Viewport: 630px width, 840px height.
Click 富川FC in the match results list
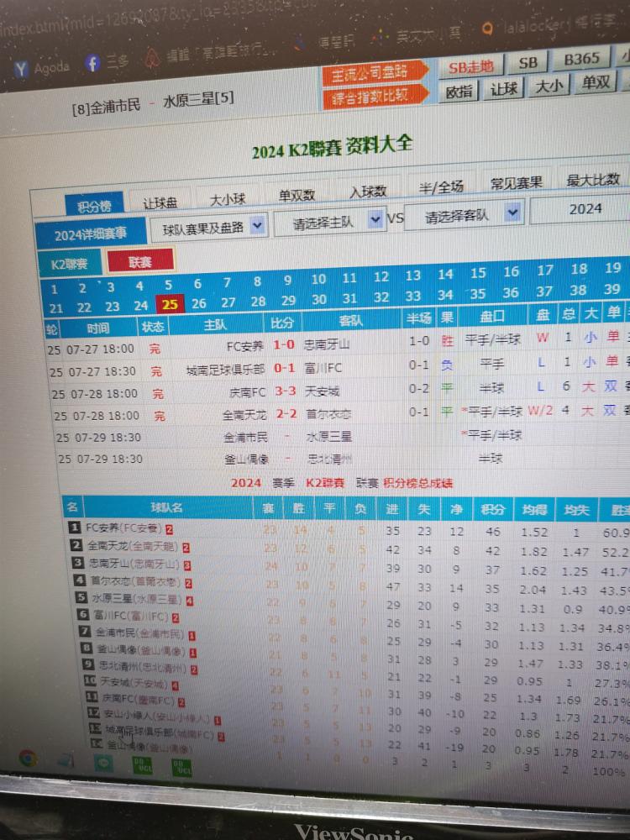[x=323, y=368]
